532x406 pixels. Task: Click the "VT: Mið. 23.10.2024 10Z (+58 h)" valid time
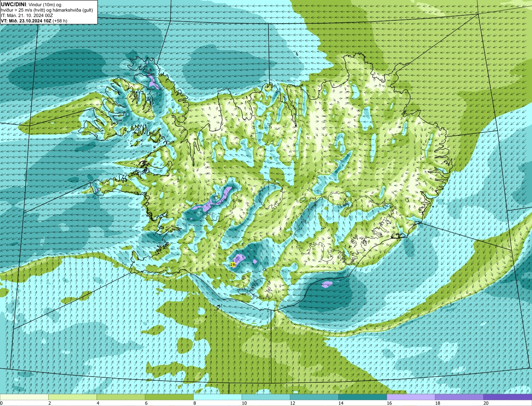[34, 21]
